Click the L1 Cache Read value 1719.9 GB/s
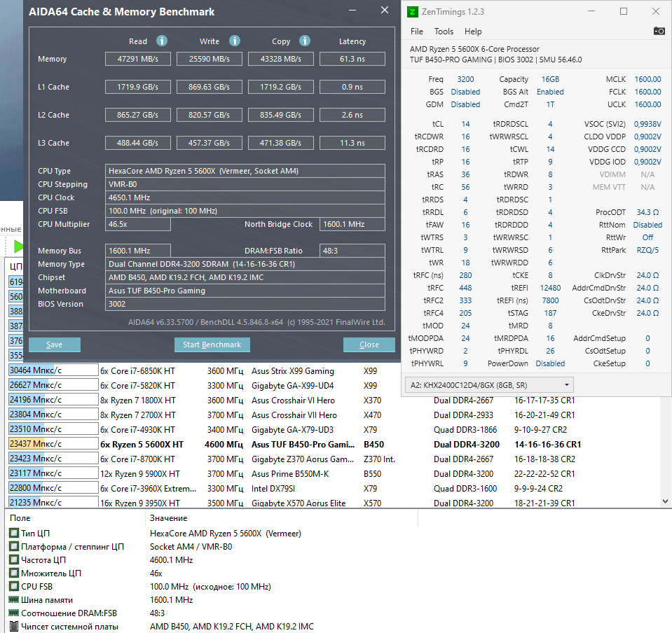This screenshot has width=672, height=633. point(138,87)
